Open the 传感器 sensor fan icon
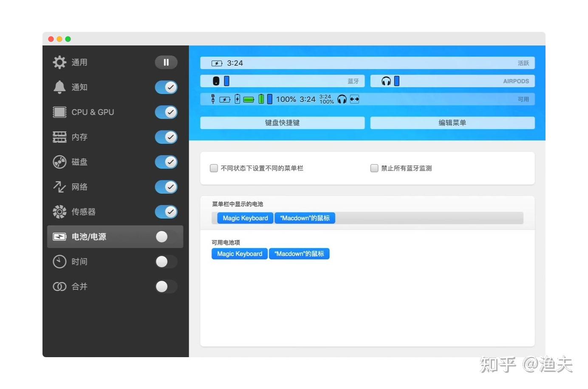The image size is (588, 389). click(x=59, y=211)
